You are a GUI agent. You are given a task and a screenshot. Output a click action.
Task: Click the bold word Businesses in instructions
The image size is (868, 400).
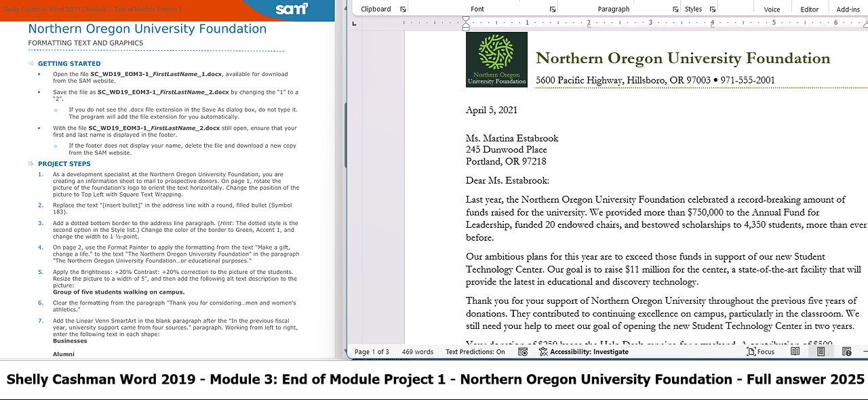coord(68,341)
